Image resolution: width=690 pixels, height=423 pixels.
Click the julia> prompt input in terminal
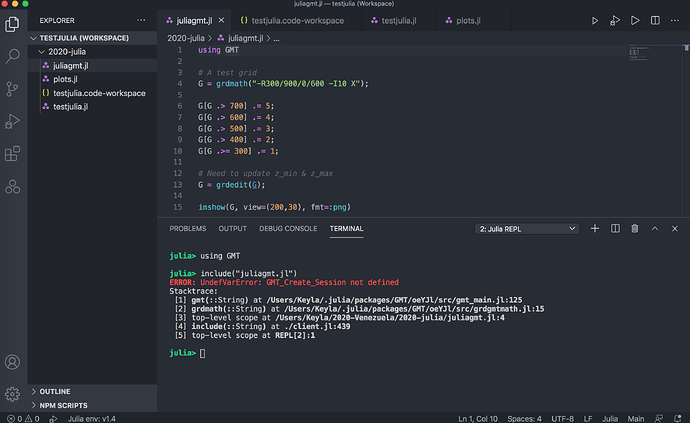(202, 353)
